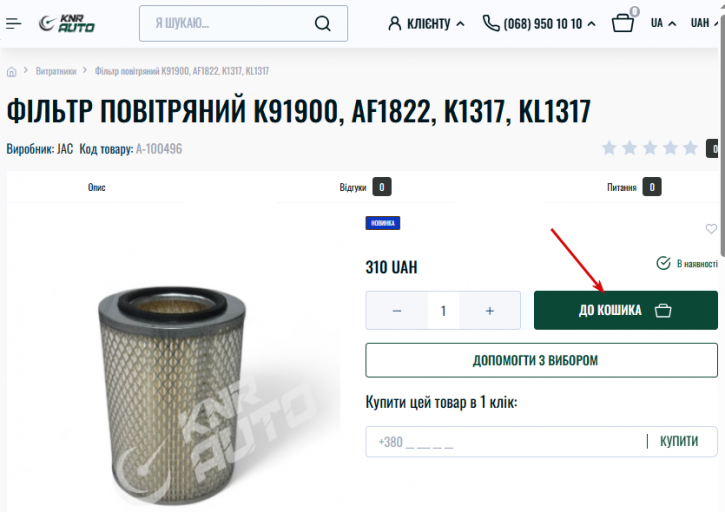This screenshot has height=512, width=725.
Task: Open the hamburger menu icon
Action: tap(13, 23)
